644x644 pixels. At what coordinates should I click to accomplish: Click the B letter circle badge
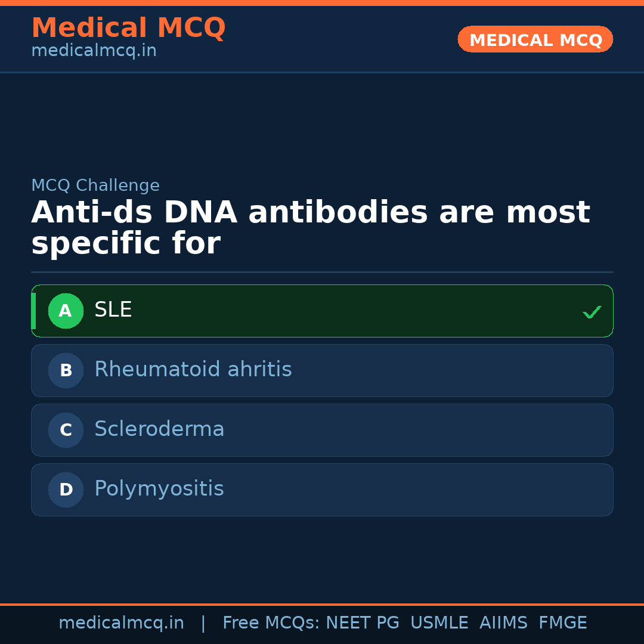click(66, 370)
